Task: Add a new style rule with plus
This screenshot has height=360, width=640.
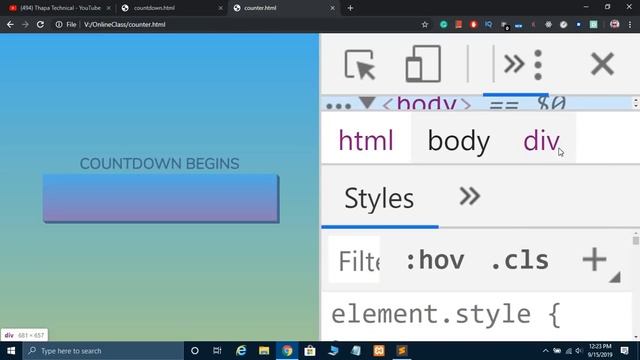Action: [594, 259]
